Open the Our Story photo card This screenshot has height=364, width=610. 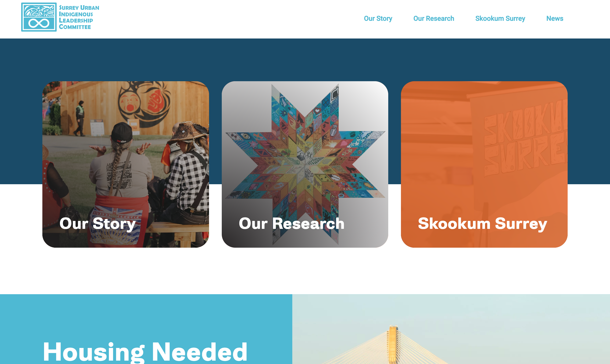coord(125,164)
